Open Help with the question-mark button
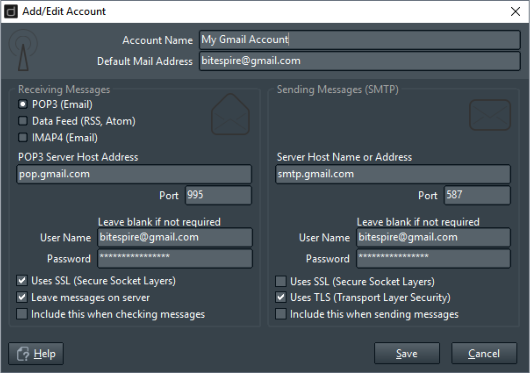Viewport: 530px width, 373px height. [x=36, y=353]
